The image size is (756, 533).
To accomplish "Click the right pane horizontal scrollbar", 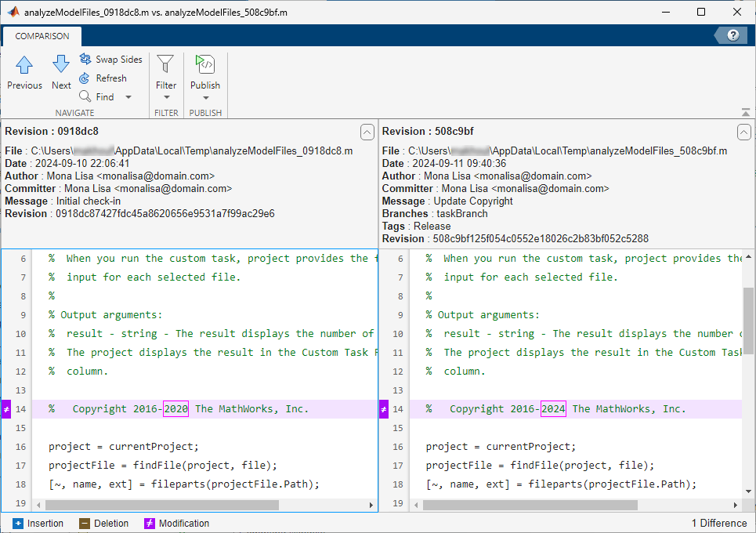I will pos(530,505).
